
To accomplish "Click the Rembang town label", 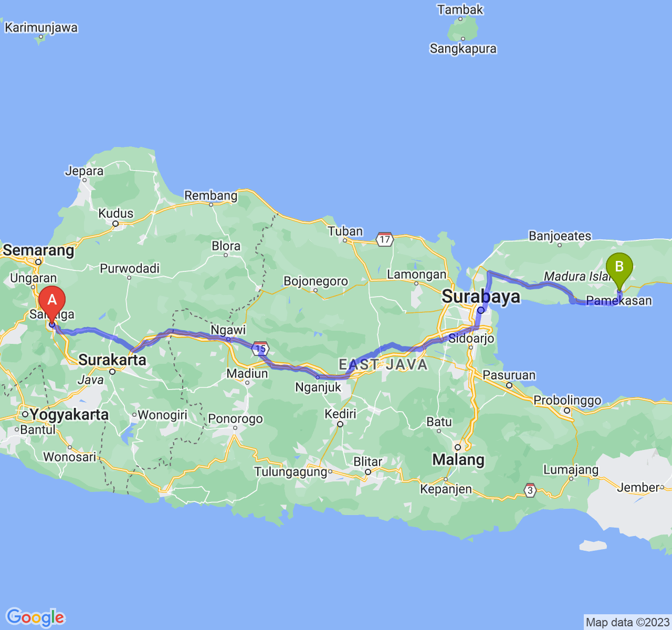I will [x=211, y=196].
